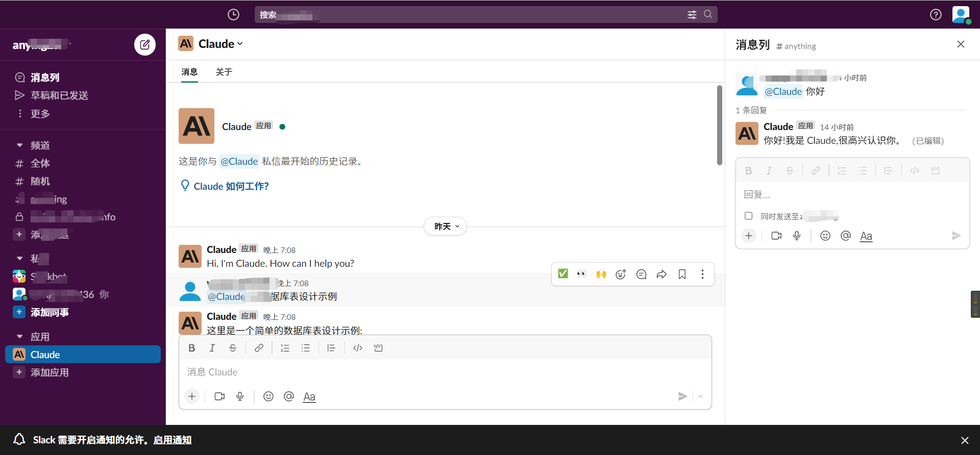Open send options dropdown arrow

pos(701,396)
